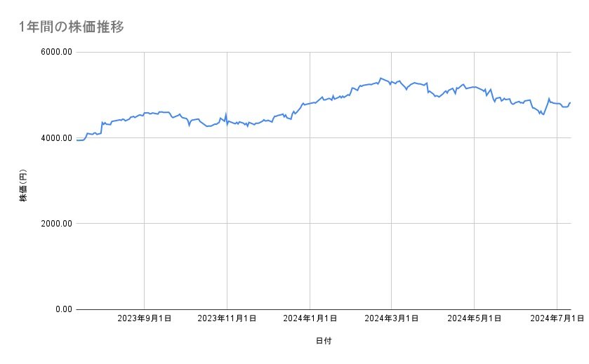Click the sharp spike near 2023年11月1日 gridline

click(x=226, y=113)
